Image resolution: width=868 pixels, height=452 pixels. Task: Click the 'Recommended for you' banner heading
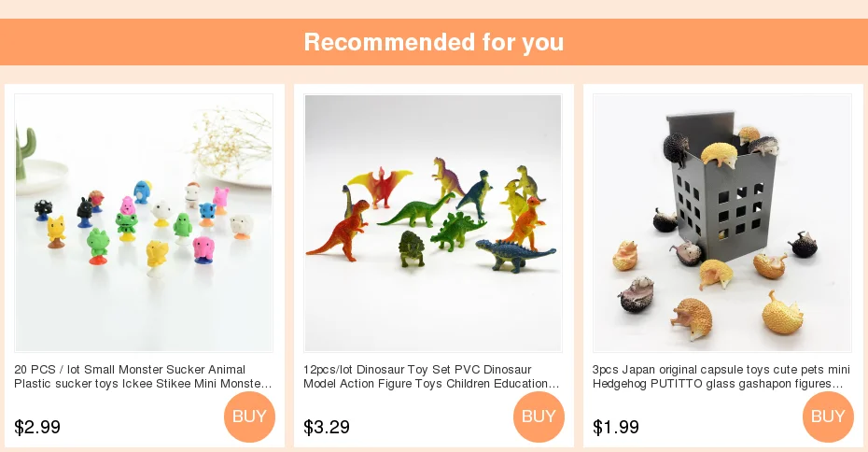click(434, 42)
